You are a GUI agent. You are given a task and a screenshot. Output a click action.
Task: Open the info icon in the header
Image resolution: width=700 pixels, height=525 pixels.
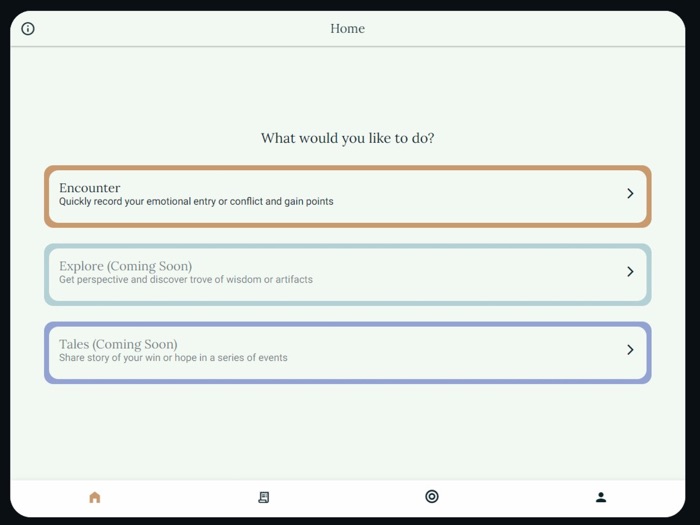click(x=28, y=29)
